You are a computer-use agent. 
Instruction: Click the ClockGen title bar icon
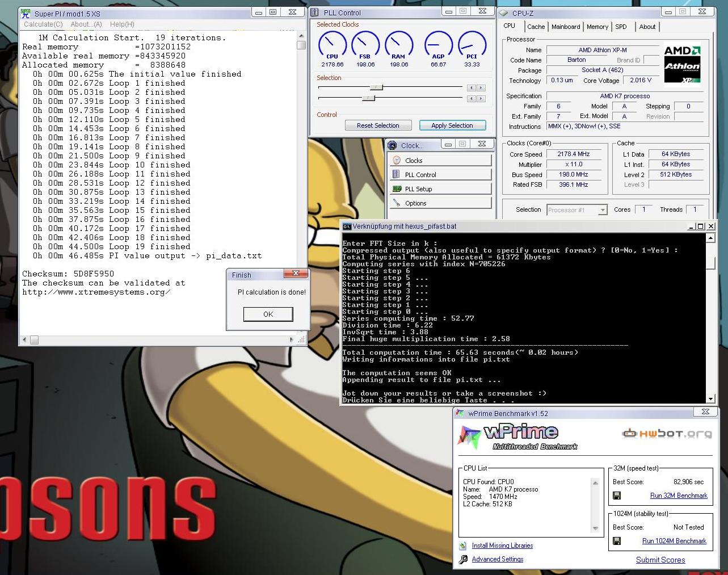pyautogui.click(x=393, y=145)
